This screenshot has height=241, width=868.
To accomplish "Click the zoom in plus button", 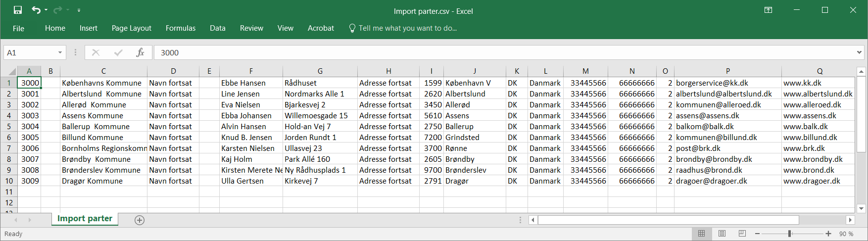I will [x=828, y=234].
